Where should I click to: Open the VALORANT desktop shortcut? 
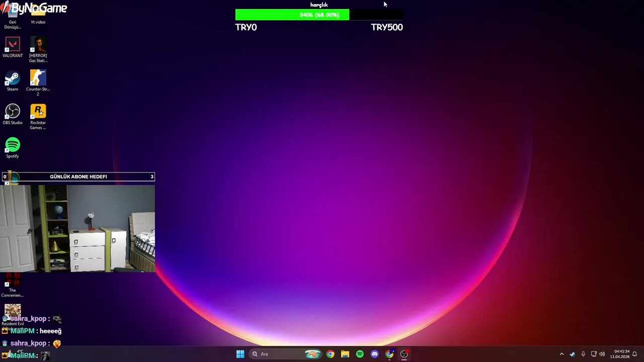(13, 48)
